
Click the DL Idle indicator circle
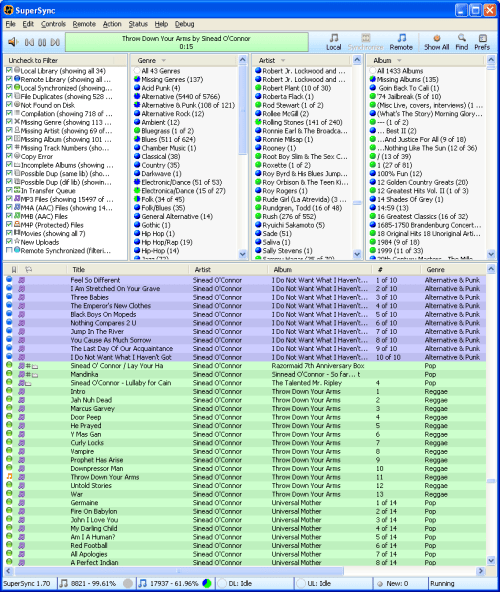click(x=222, y=583)
